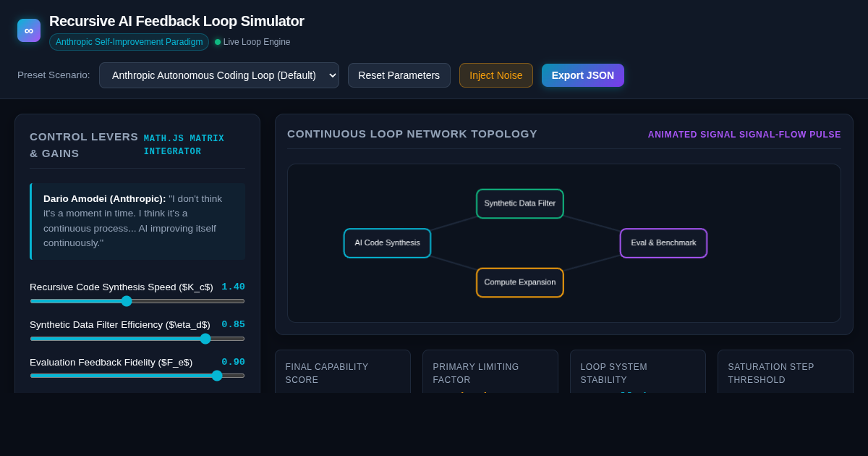Click the green Live Loop Engine status dot
Screen dimensions: 868x456
(218, 42)
